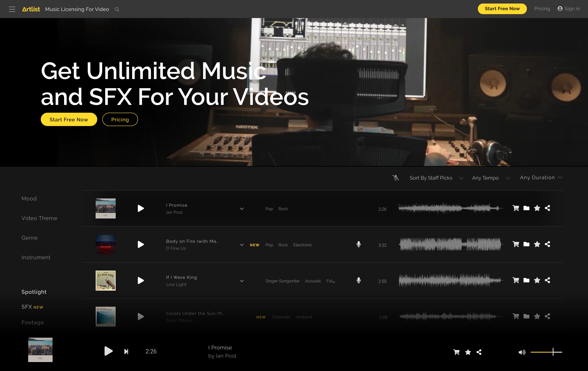Click the hero Start Free Now button
The height and width of the screenshot is (371, 588).
69,119
